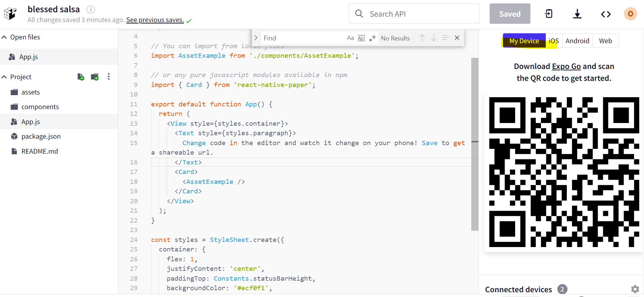The height and width of the screenshot is (297, 644).
Task: Open See previous saves link
Action: (x=155, y=20)
